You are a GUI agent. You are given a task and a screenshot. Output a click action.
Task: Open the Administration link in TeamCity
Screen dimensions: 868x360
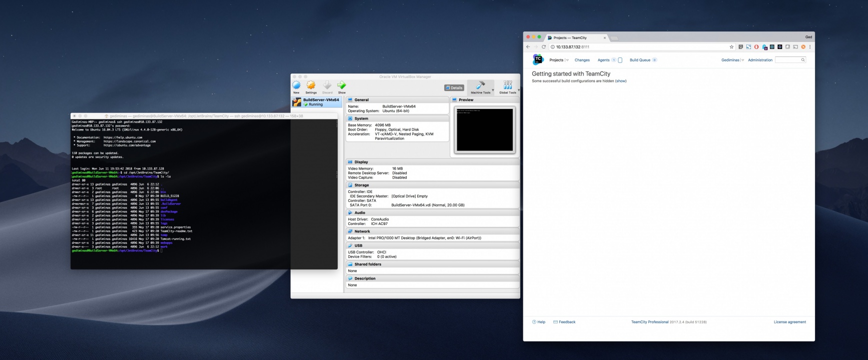[760, 60]
